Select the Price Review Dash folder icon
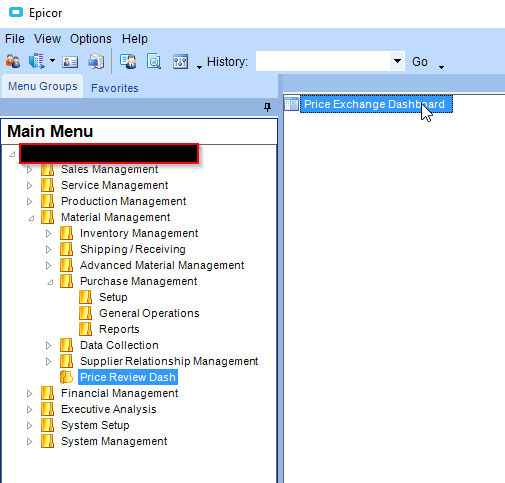The height and width of the screenshot is (483, 505). click(x=66, y=377)
